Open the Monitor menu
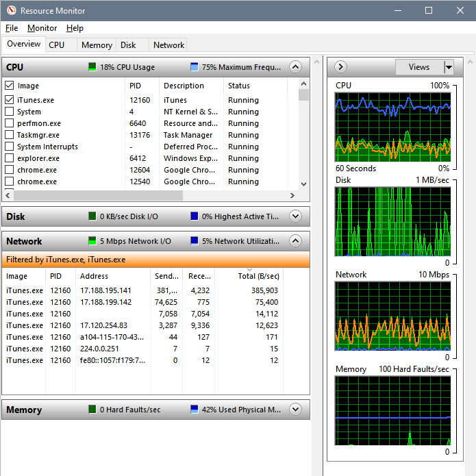Image resolution: width=476 pixels, height=476 pixels. (x=42, y=28)
